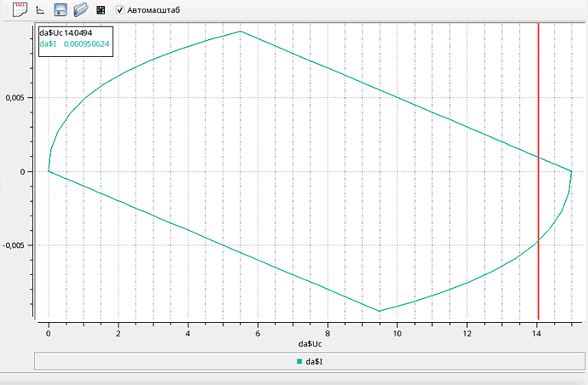Click the toolbar drag handle grip
Screen dimensions: 588x385
6,9
